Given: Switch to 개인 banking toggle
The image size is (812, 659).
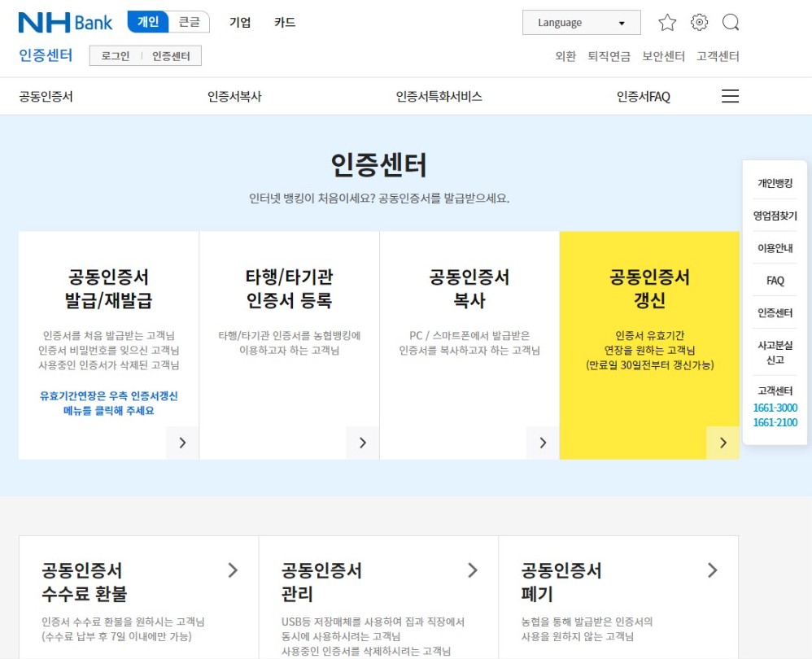Looking at the screenshot, I should (148, 22).
